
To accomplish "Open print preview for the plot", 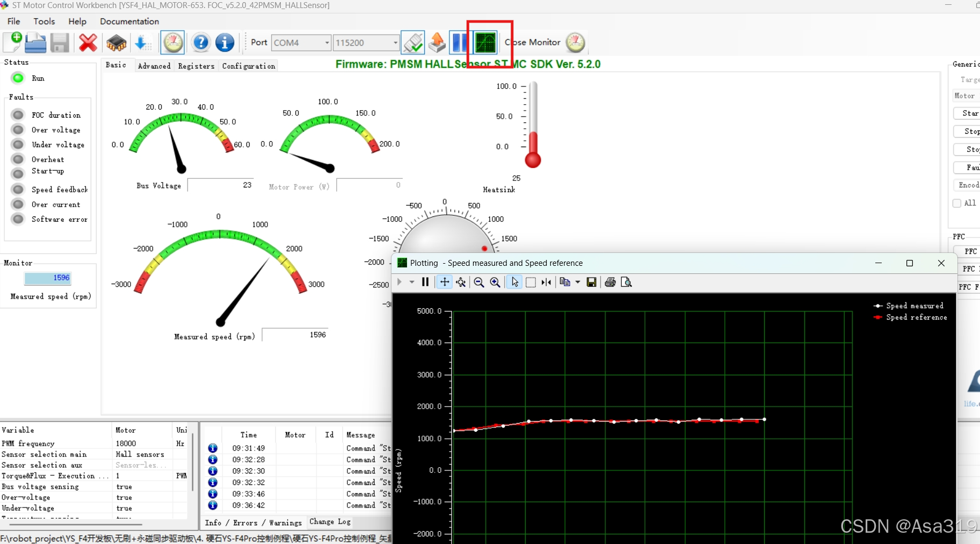I will pos(626,282).
